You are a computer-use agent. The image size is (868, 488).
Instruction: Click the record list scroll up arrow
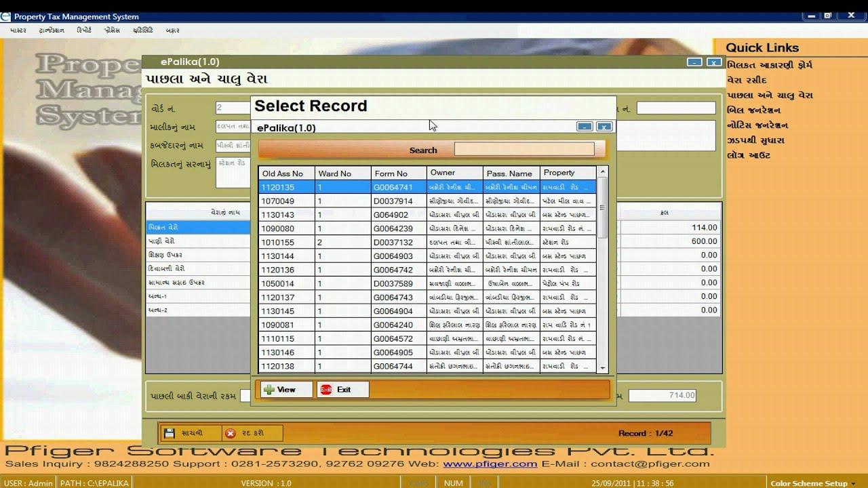point(603,171)
